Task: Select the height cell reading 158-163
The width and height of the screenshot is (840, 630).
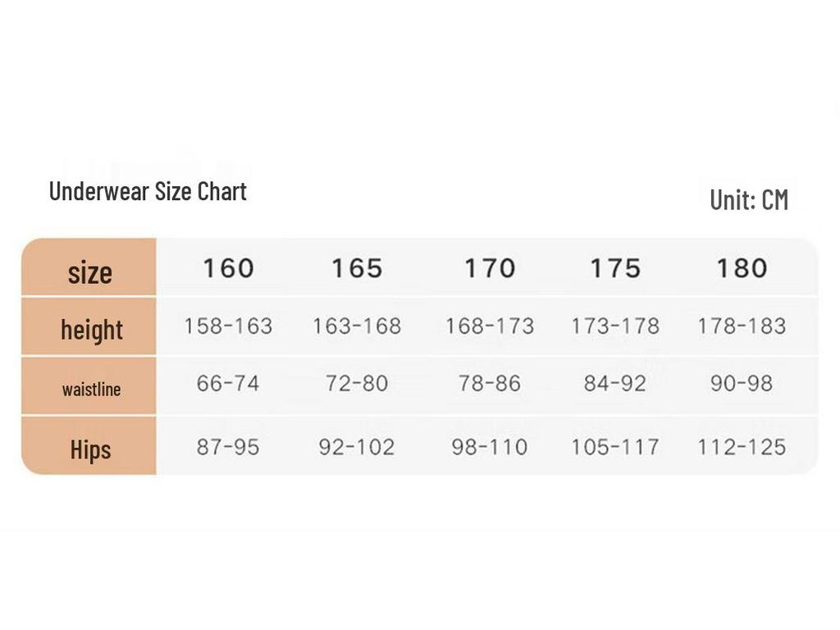Action: [x=228, y=326]
